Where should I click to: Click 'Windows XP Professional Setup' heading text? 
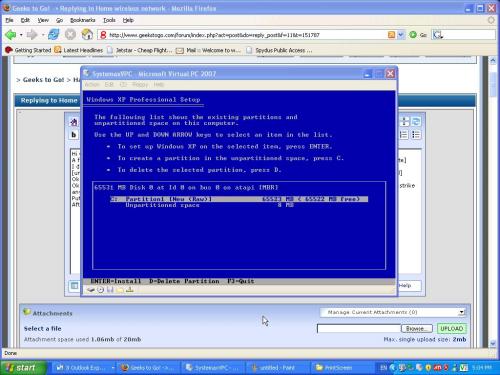[143, 100]
